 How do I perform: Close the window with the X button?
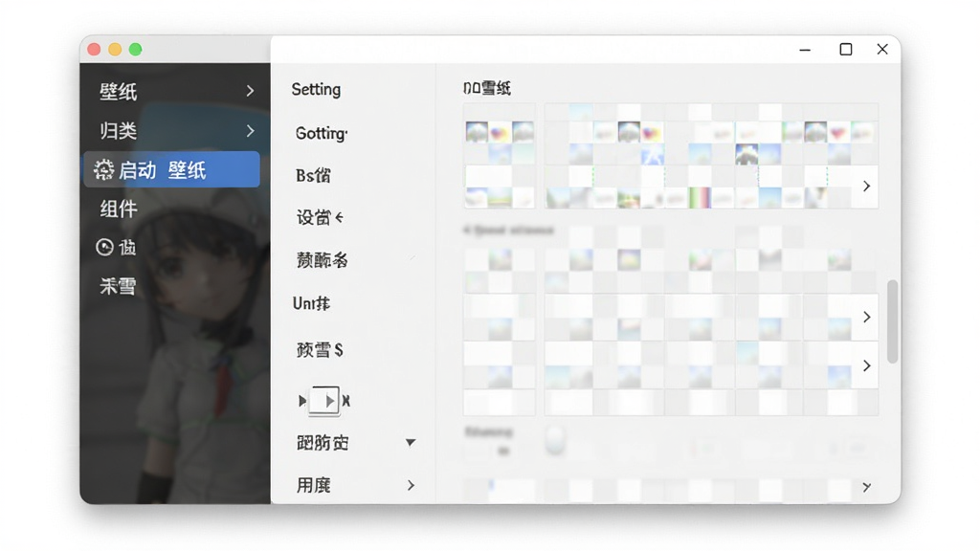(882, 50)
